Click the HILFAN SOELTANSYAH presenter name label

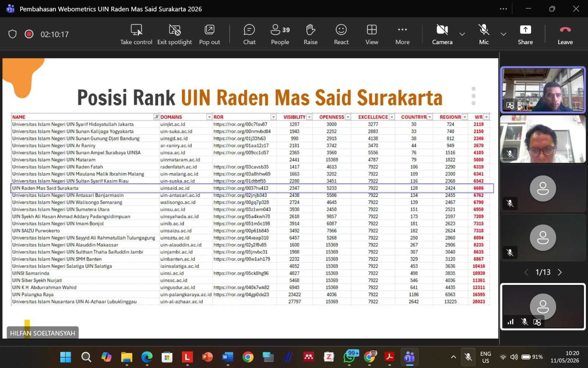(43, 333)
